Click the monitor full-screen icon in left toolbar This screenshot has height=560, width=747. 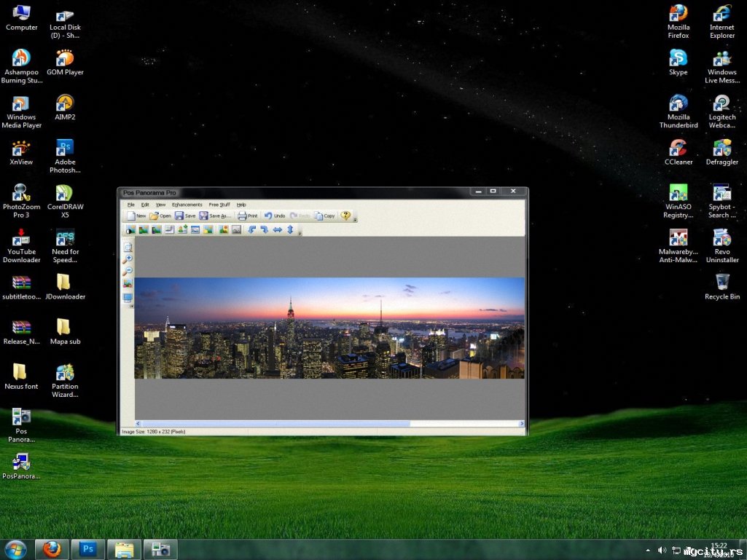[128, 298]
